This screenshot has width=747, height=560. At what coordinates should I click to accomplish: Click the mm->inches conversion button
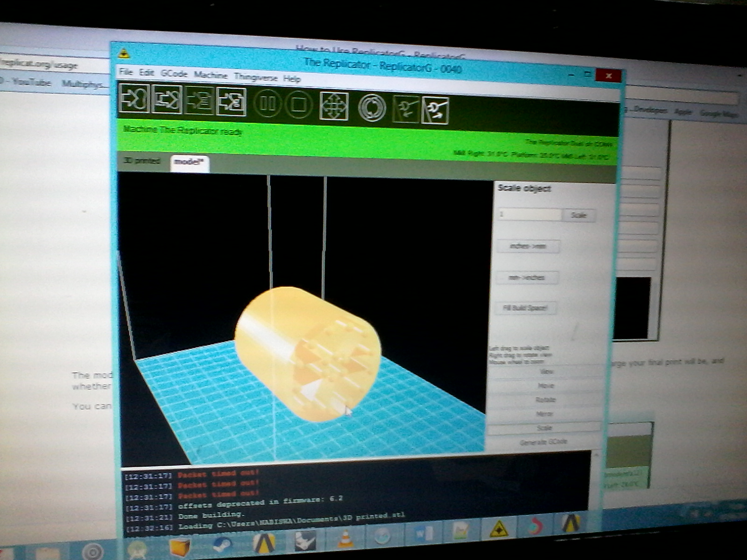[x=527, y=278]
